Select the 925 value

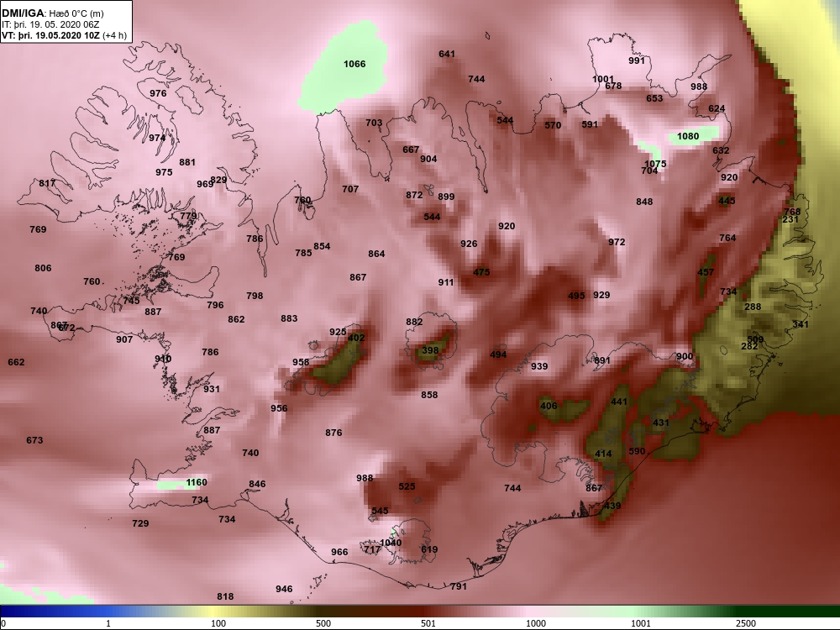pyautogui.click(x=338, y=332)
